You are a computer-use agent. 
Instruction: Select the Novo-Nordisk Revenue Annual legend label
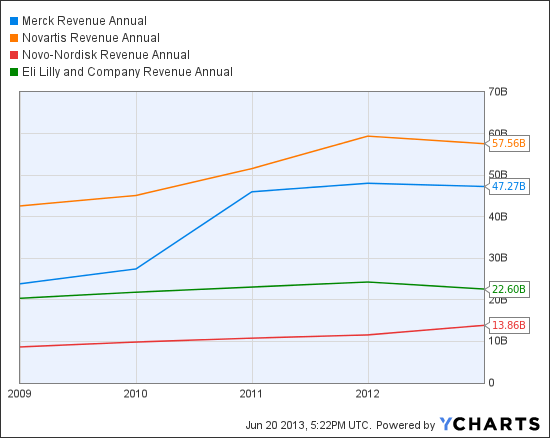pos(106,55)
